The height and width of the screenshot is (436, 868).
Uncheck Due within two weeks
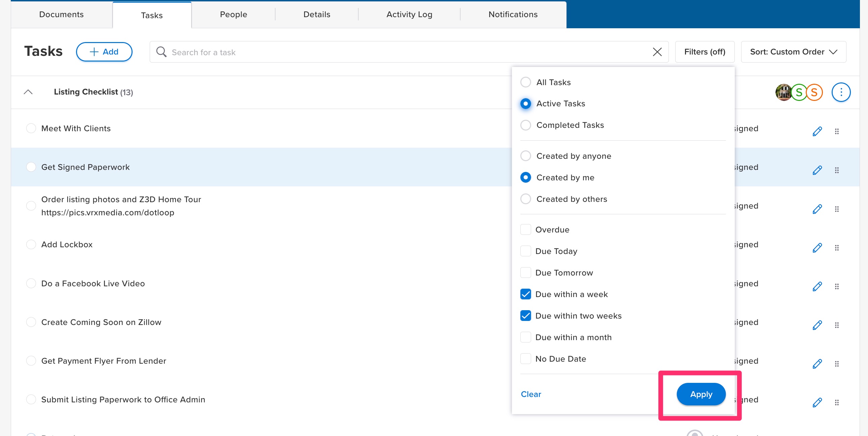click(525, 316)
